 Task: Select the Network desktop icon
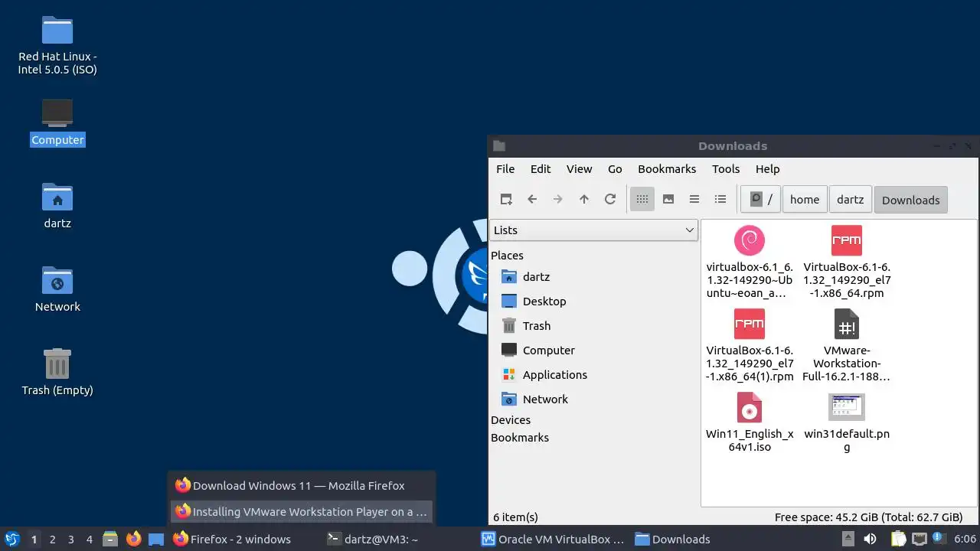pyautogui.click(x=57, y=289)
